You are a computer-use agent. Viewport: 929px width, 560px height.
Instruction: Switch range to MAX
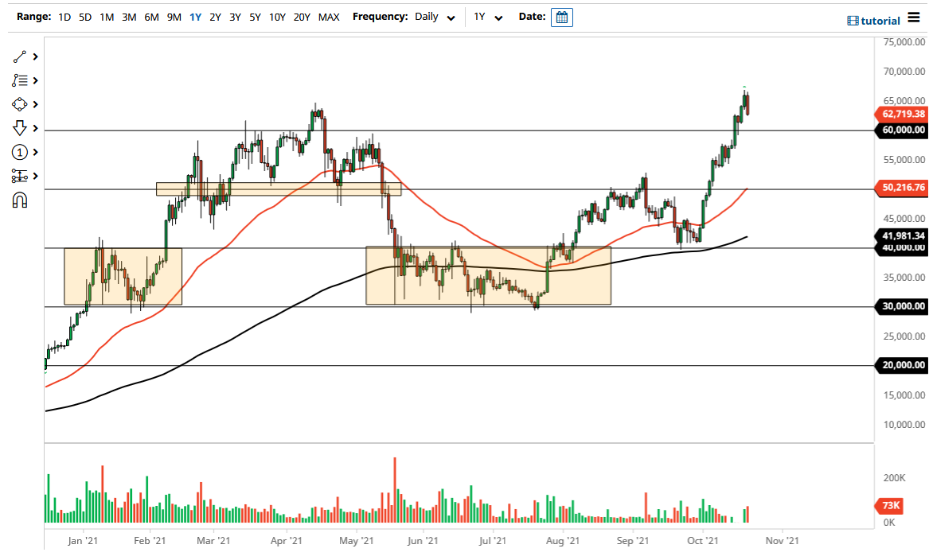coord(329,17)
